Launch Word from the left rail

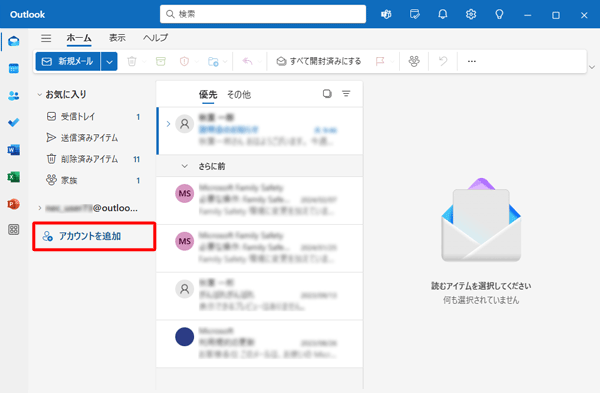click(14, 150)
